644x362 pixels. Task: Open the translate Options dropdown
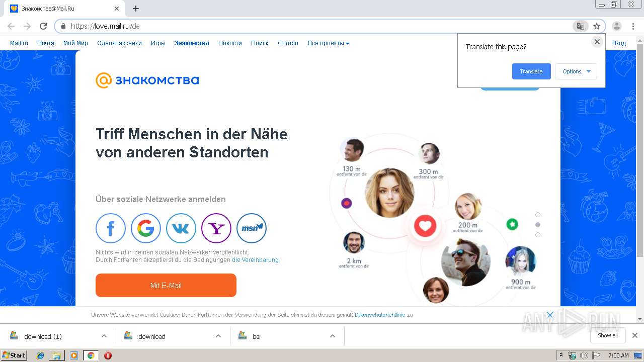tap(576, 71)
